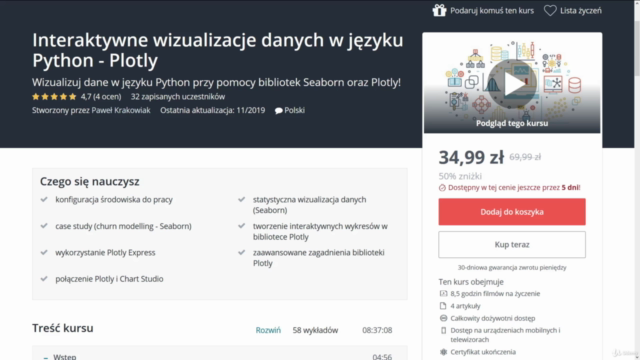Click the Czego się nauczysz heading
The image size is (640, 360).
(x=89, y=182)
